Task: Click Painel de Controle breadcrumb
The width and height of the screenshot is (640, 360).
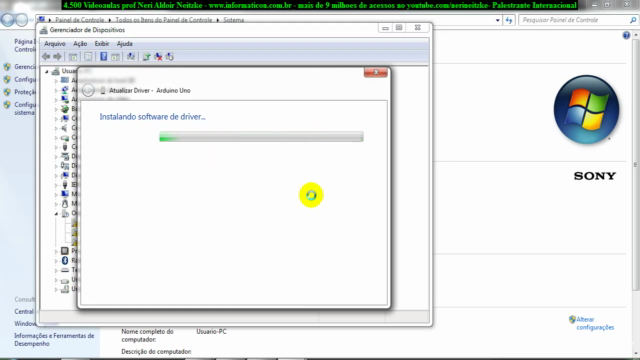Action: click(80, 20)
